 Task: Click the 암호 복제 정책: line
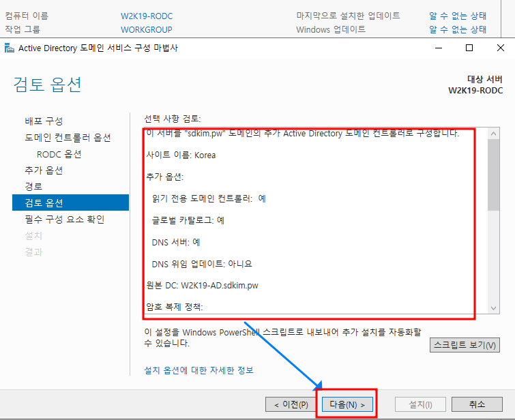(x=175, y=307)
